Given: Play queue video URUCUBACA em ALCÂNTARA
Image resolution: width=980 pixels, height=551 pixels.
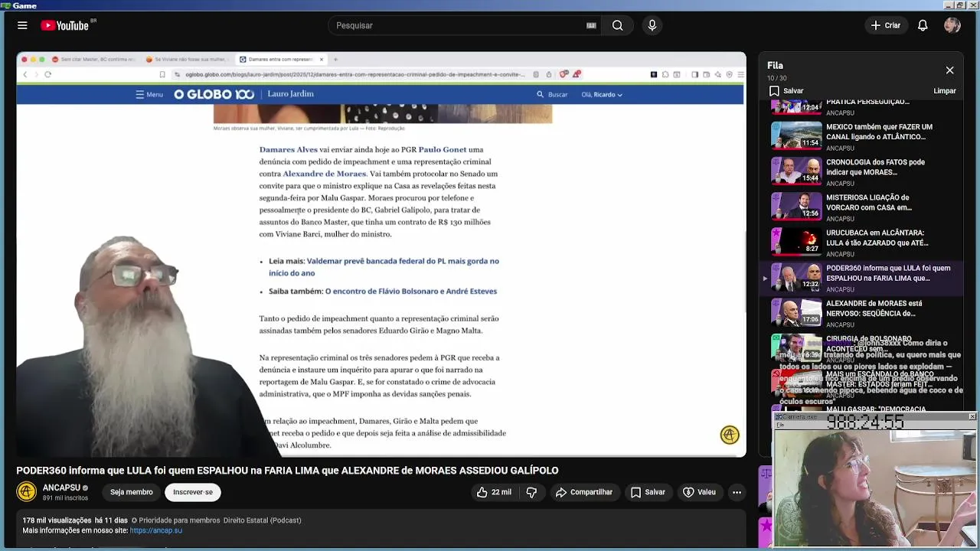Looking at the screenshot, I should click(x=861, y=243).
